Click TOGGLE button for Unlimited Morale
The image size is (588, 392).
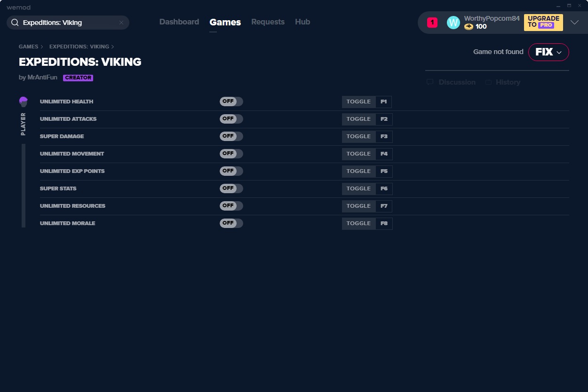coord(359,223)
